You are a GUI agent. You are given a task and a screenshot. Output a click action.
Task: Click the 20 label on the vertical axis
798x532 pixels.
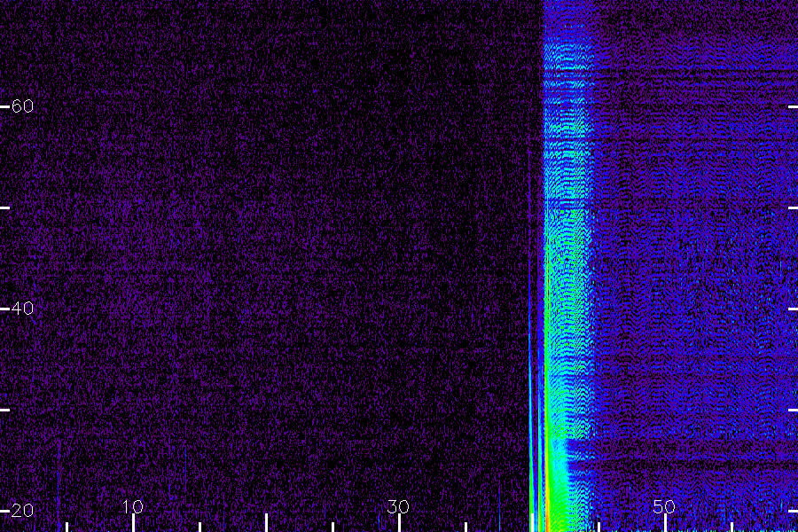22,511
